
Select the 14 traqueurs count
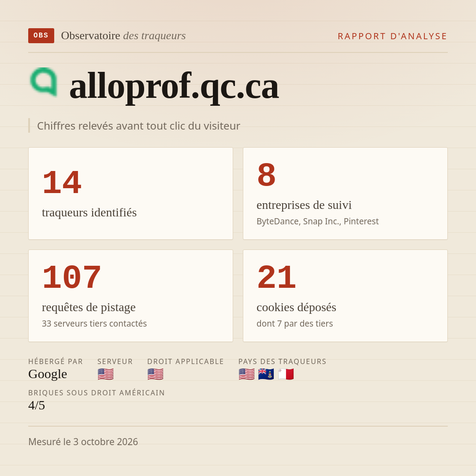tap(62, 182)
